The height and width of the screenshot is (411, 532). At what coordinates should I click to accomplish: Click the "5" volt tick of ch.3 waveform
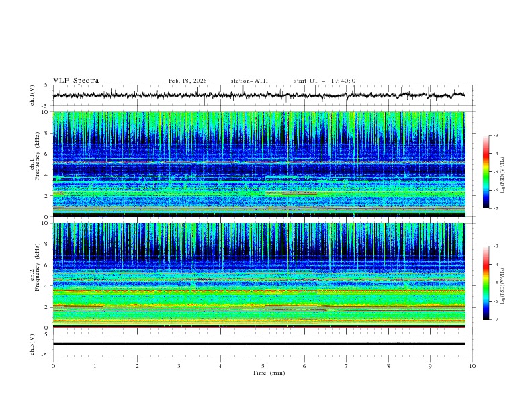[47, 334]
